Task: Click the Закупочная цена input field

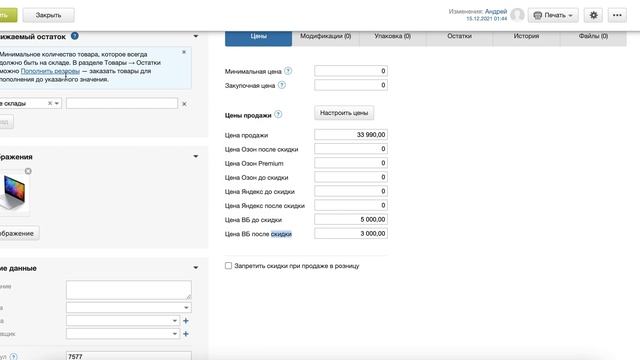Action: pos(351,85)
